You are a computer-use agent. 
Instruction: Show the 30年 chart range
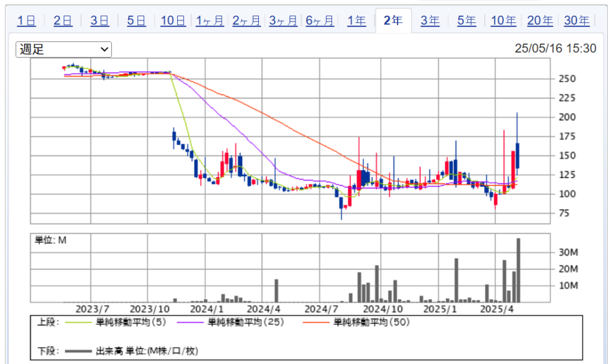[x=577, y=20]
